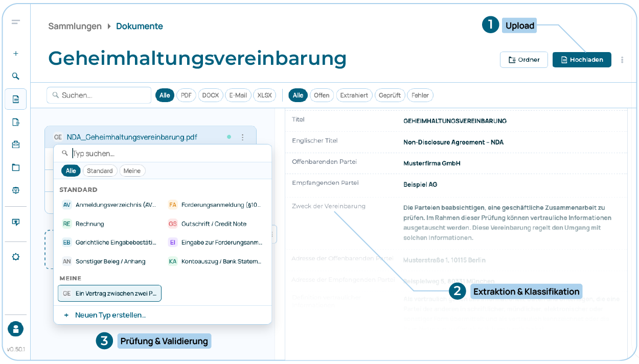Click the Non-Disclosure Agreement – NDA value
Viewport: 639px width, 364px height.
click(453, 142)
